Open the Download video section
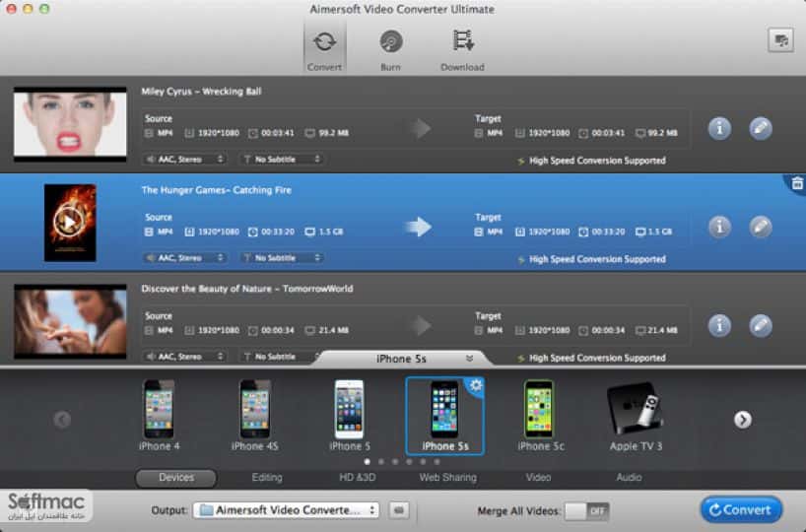The width and height of the screenshot is (806, 532). point(462,50)
